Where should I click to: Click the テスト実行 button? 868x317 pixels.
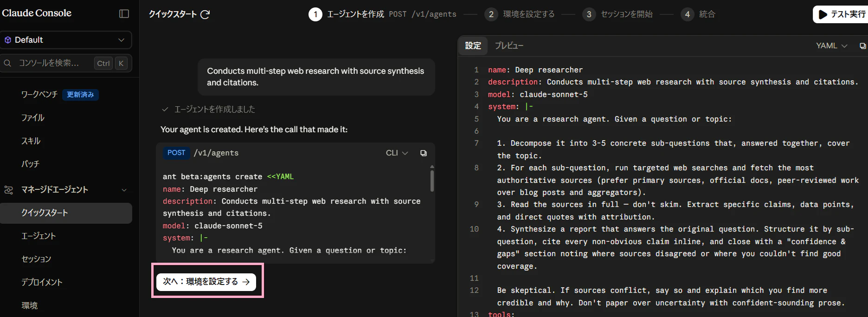(x=841, y=14)
